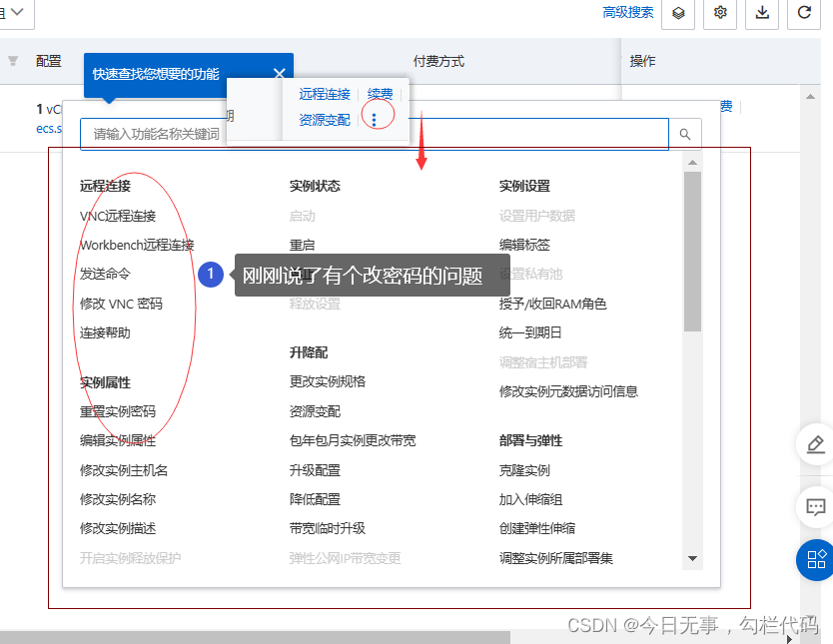This screenshot has height=644, width=833.
Task: Click the 付费方式 column header
Action: (x=438, y=61)
